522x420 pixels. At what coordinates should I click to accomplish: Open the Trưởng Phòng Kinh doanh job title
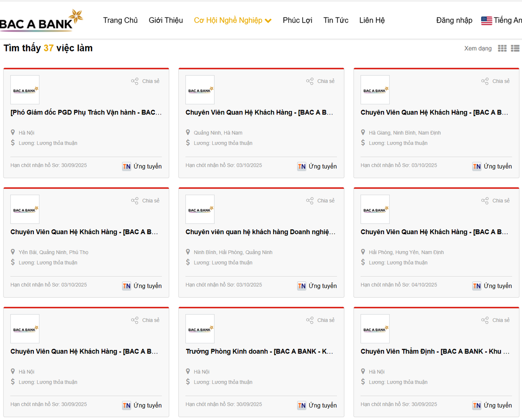point(260,351)
